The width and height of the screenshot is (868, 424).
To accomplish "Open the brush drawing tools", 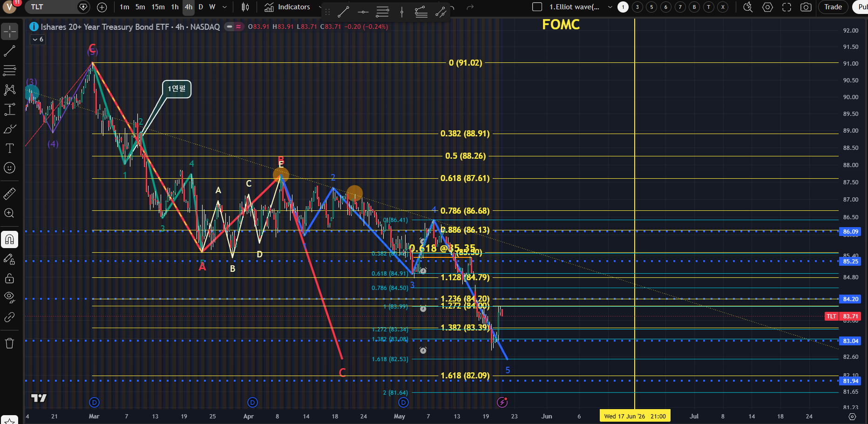I will pos(10,129).
